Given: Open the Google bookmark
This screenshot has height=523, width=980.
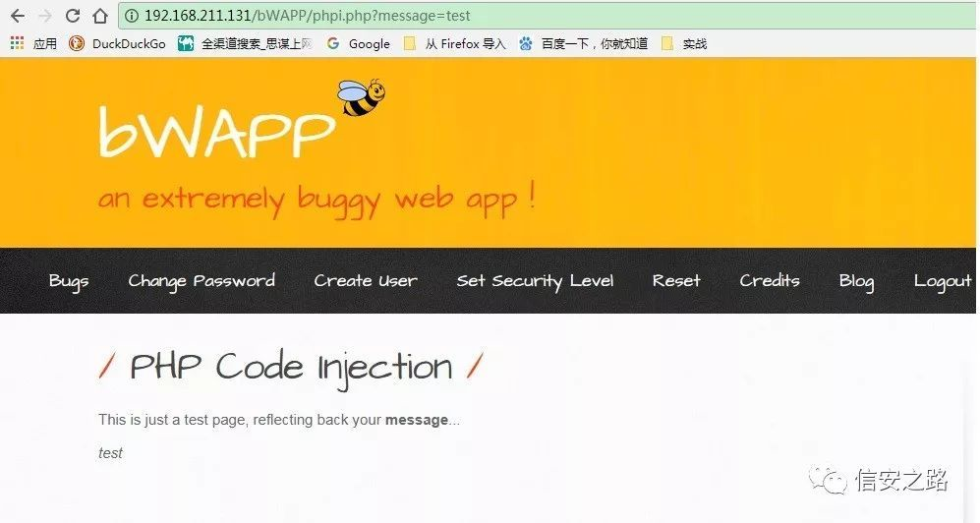Looking at the screenshot, I should click(x=358, y=43).
